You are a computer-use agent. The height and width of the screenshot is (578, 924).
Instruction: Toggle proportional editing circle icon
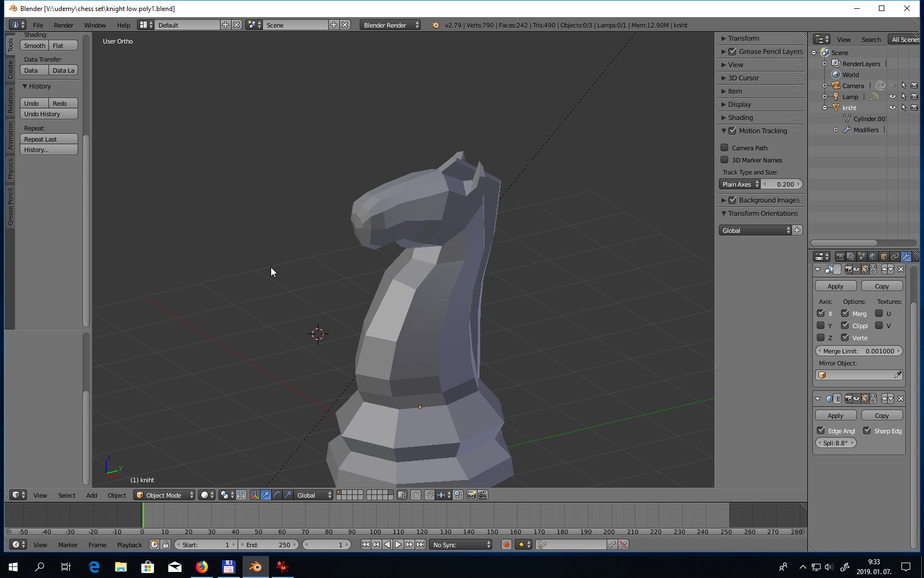click(416, 495)
